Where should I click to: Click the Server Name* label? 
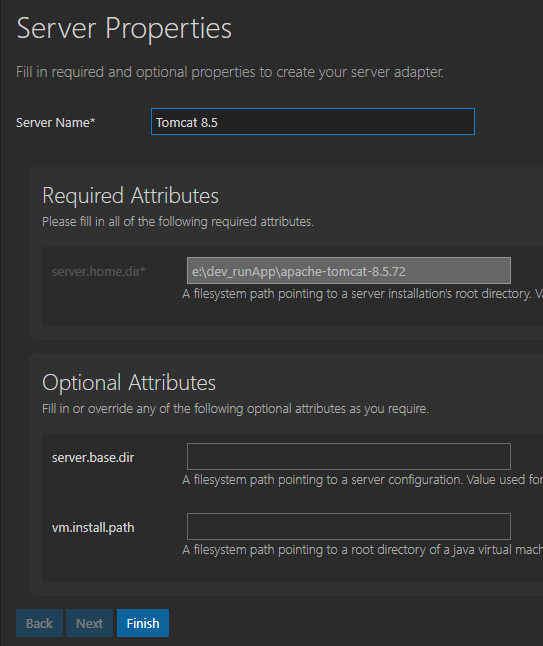tap(56, 122)
